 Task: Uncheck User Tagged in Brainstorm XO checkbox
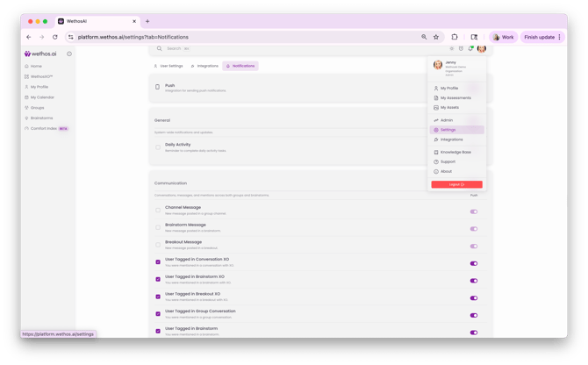point(158,279)
